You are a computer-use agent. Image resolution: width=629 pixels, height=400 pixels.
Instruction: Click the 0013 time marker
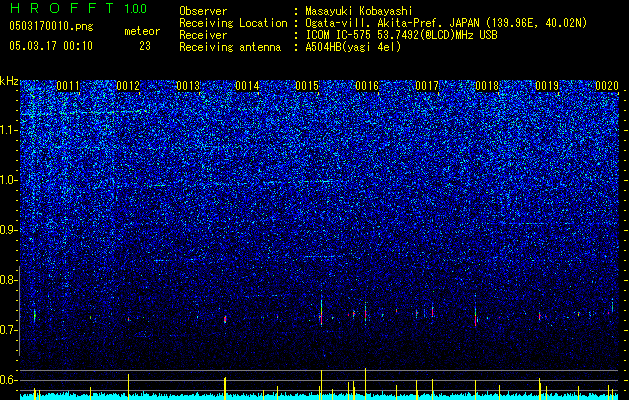[188, 86]
